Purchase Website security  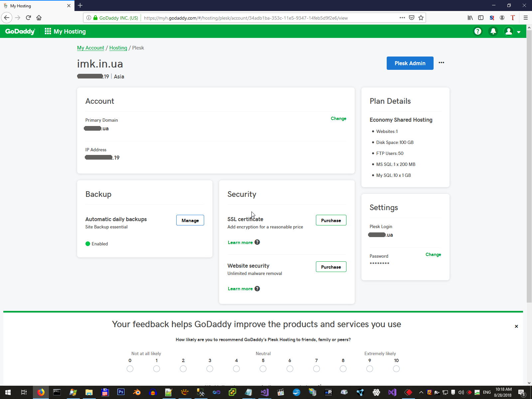point(331,267)
